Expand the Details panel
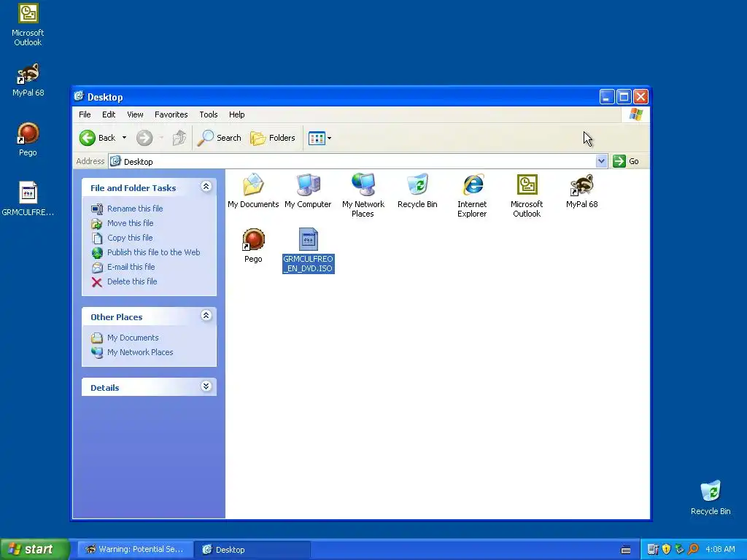The width and height of the screenshot is (747, 560). (x=206, y=386)
